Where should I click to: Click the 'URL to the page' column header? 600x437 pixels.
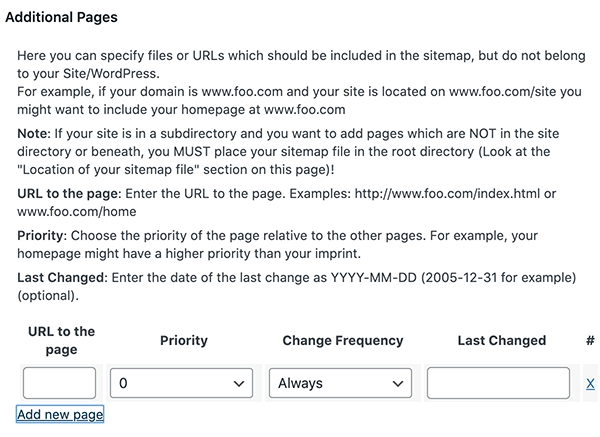(x=61, y=341)
